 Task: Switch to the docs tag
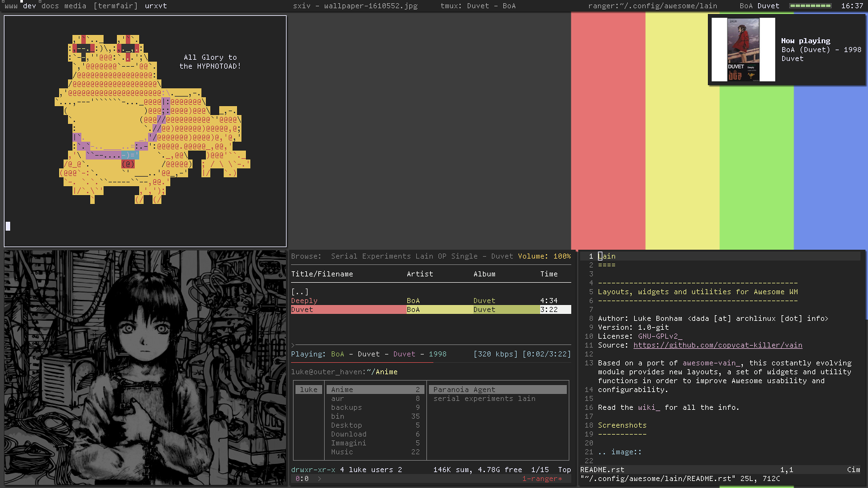click(x=50, y=6)
